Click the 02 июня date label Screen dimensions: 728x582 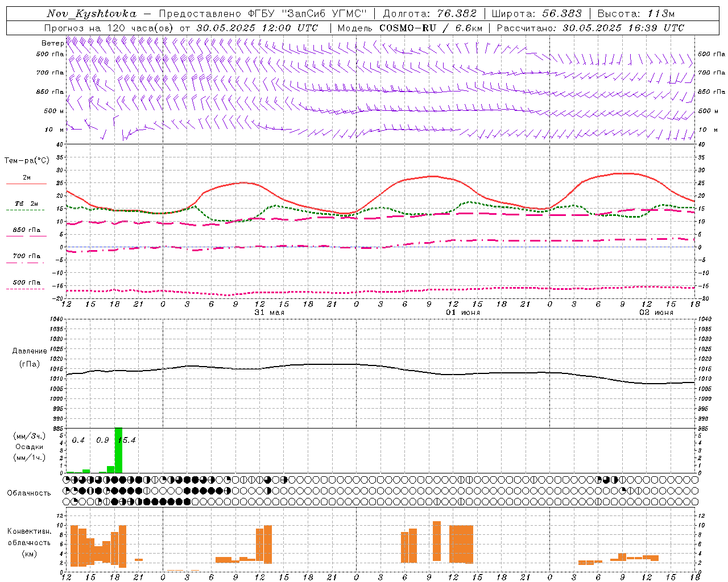pos(656,313)
